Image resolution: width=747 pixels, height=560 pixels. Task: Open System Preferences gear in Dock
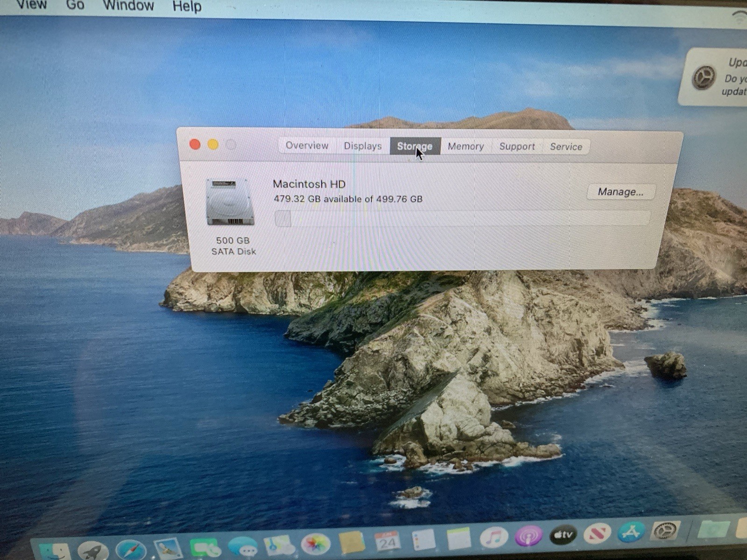coord(665,531)
